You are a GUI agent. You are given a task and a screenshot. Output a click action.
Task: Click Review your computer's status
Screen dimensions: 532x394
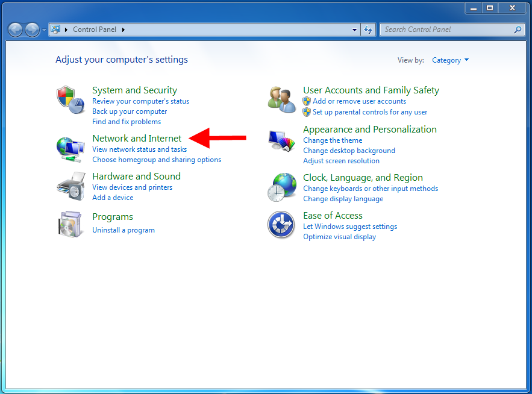coord(141,101)
